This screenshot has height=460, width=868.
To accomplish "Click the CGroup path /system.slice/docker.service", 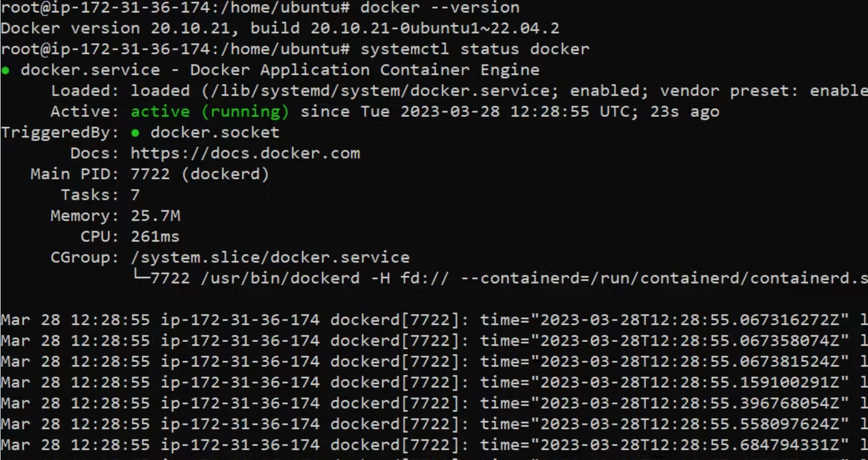I will pos(270,257).
